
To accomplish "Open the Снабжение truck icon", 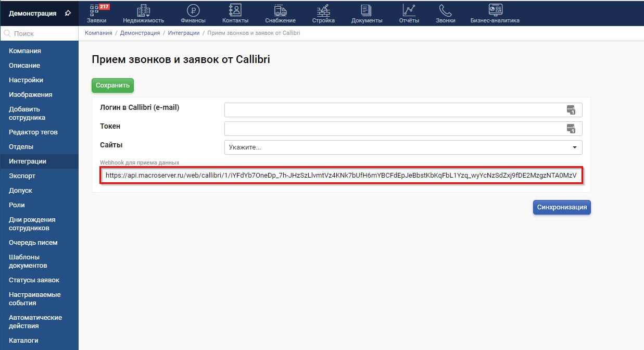I will pyautogui.click(x=280, y=10).
